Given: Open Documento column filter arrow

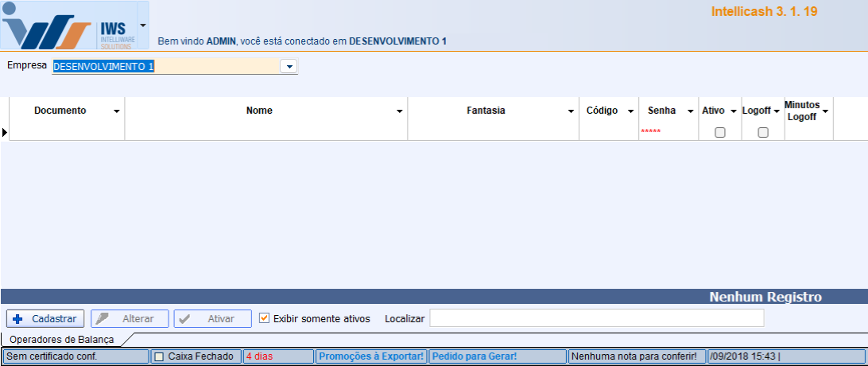Looking at the screenshot, I should click(x=117, y=111).
